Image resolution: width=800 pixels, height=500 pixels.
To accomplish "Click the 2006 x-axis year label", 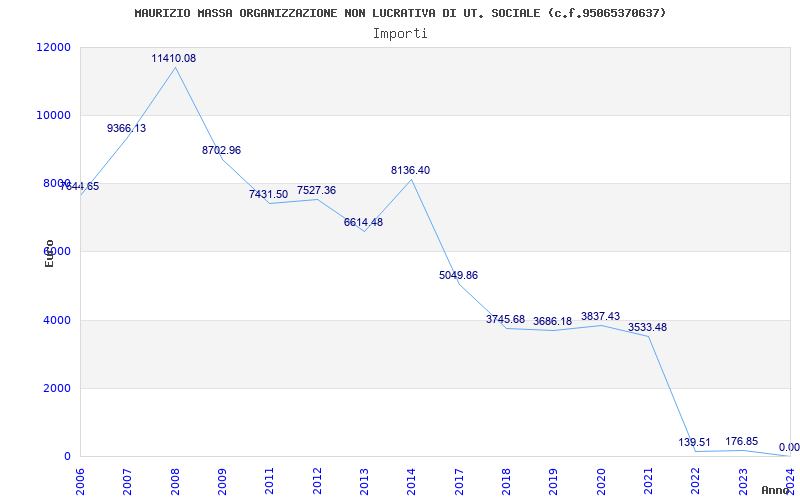I will pyautogui.click(x=80, y=481).
